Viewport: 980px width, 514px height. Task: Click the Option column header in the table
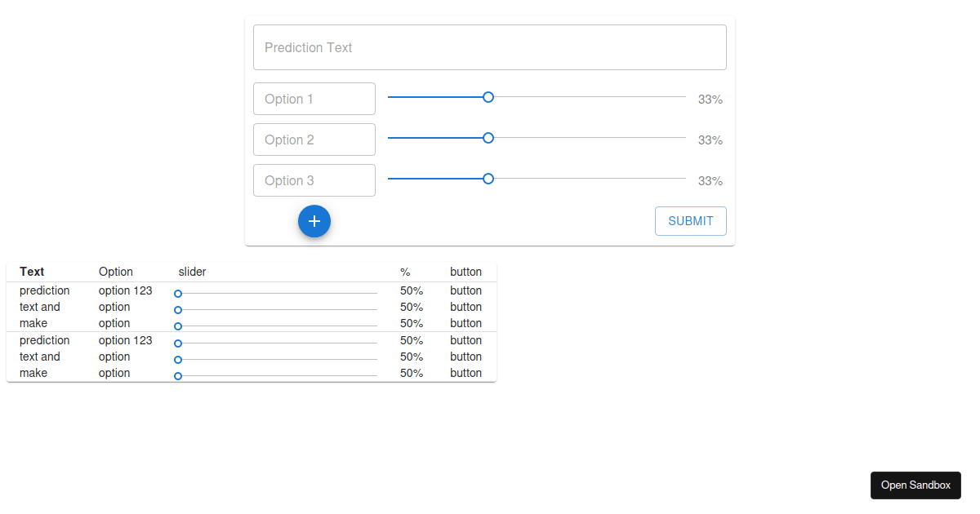click(116, 272)
